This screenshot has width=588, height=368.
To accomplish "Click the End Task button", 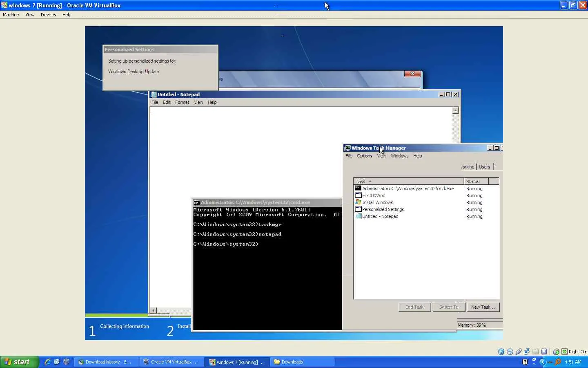I will (414, 307).
